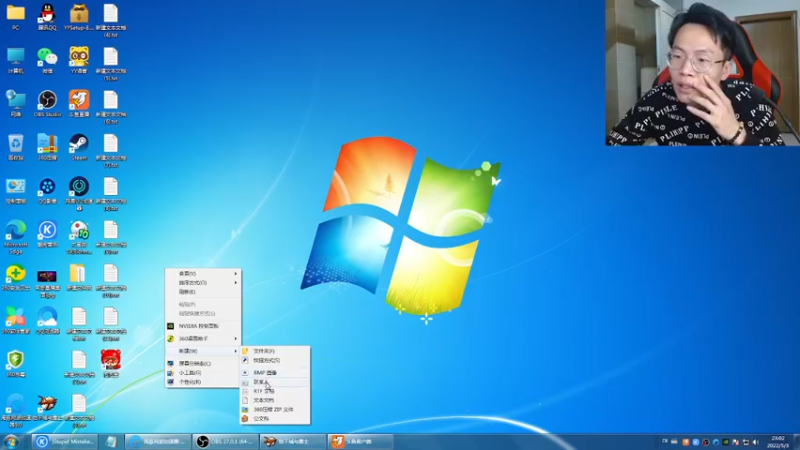
Task: Select the colorful 360 pinwheel desktop icon
Action: coord(15,320)
